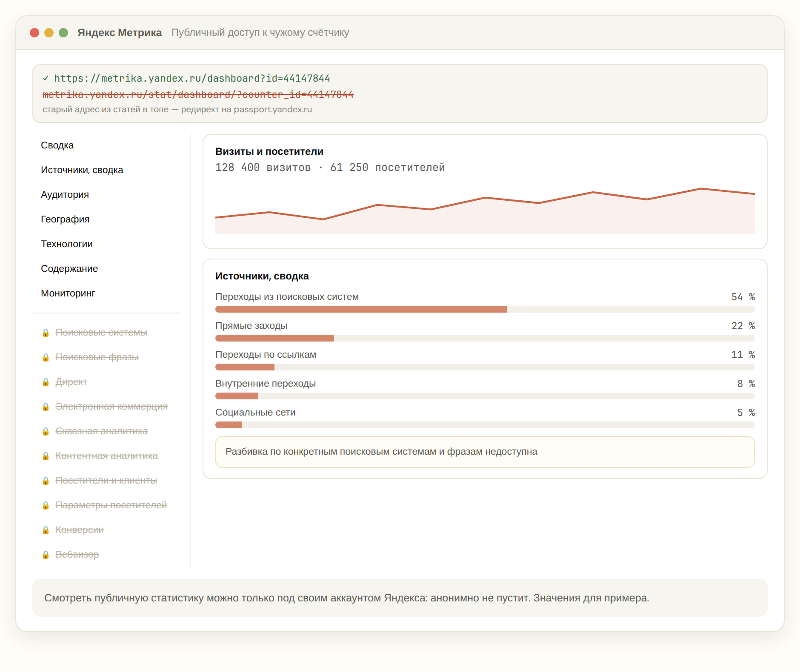Image resolution: width=800 pixels, height=672 pixels.
Task: Select the locked Поисковые фразы report
Action: tap(97, 357)
